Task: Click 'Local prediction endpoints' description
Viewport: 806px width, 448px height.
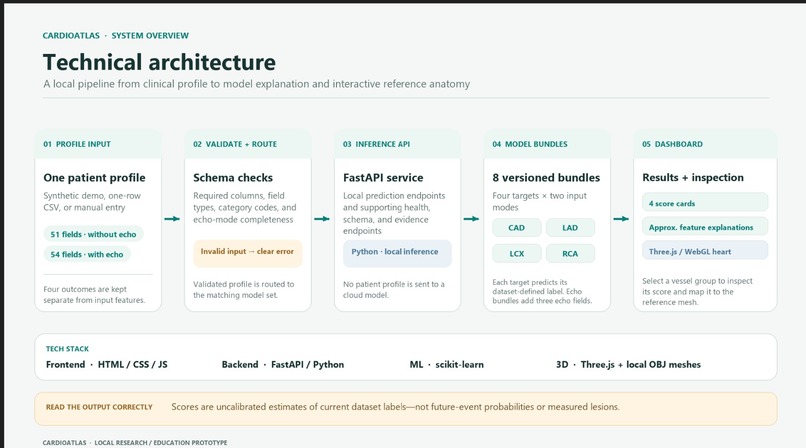Action: coord(394,213)
